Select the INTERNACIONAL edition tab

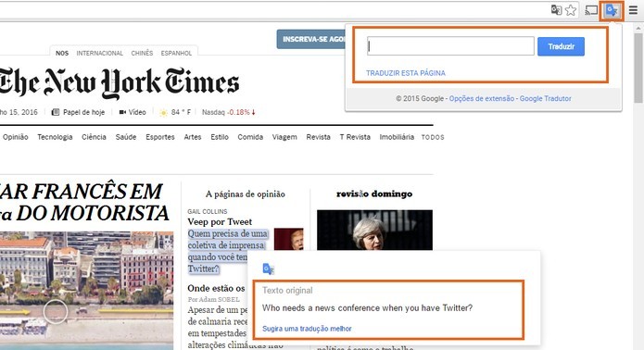[99, 53]
